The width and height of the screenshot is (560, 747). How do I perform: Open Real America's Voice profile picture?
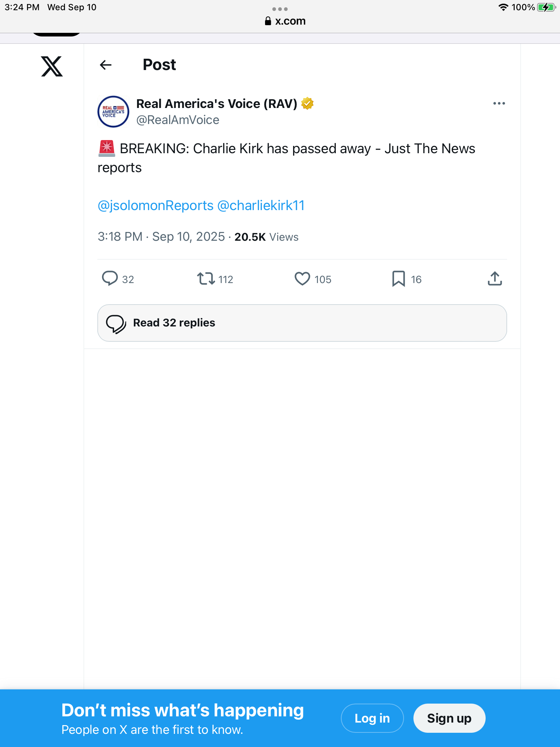(113, 112)
